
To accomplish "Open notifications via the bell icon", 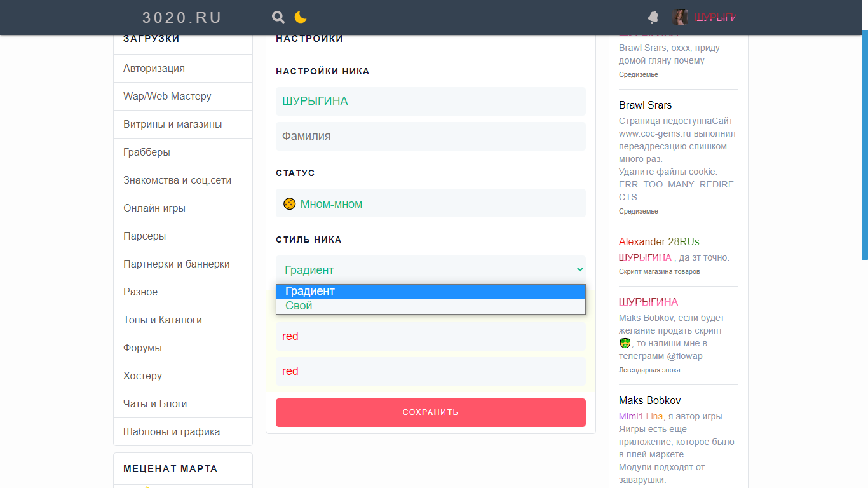I will tap(653, 17).
